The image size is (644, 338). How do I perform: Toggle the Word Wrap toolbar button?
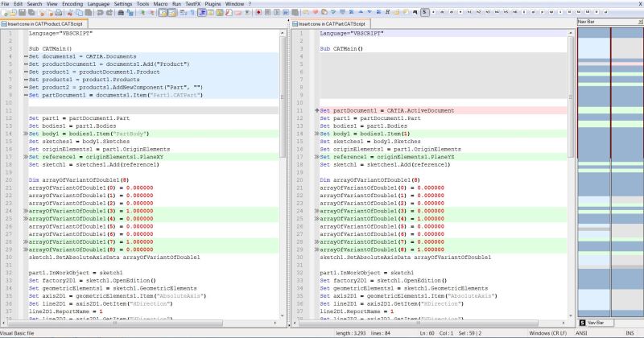point(183,13)
